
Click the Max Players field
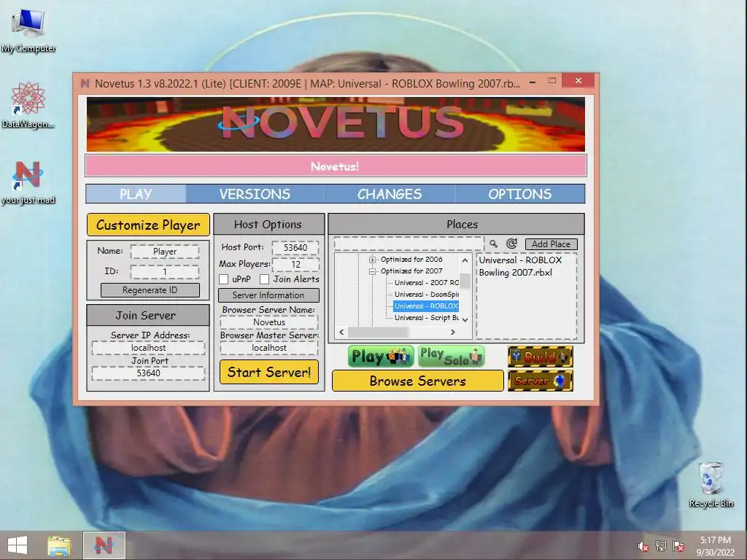coord(295,264)
